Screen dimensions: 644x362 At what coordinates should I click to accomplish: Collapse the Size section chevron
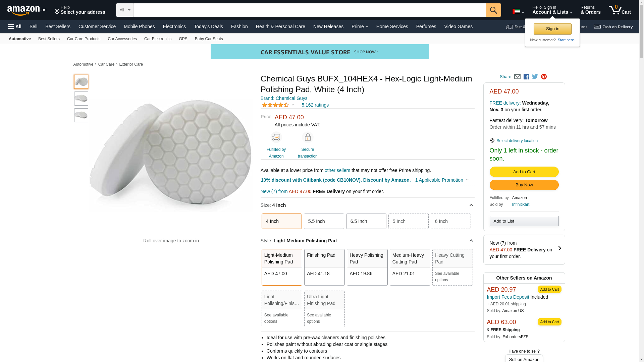pos(471,205)
